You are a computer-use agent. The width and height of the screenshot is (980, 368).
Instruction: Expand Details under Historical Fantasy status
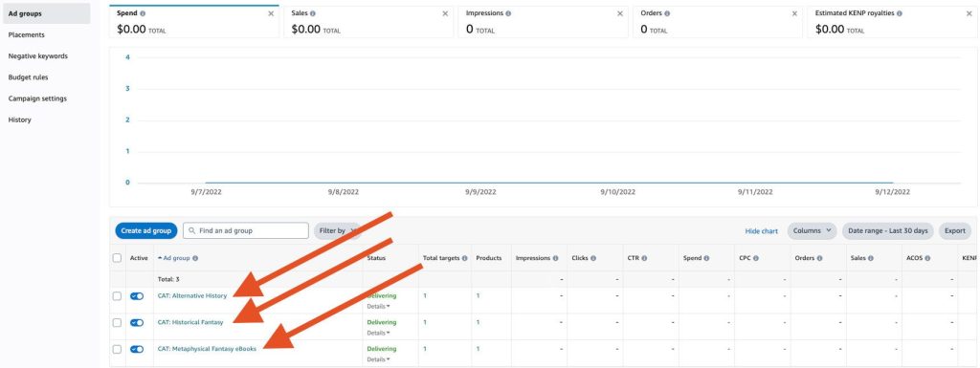pyautogui.click(x=378, y=333)
